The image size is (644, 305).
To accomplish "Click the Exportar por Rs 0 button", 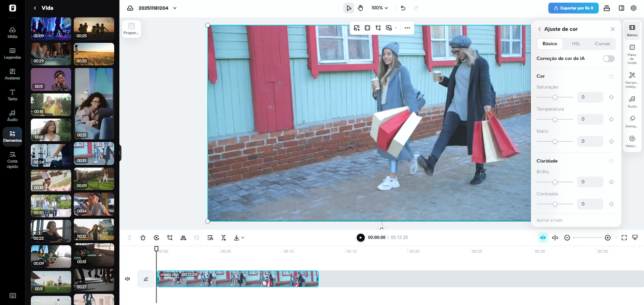I will pyautogui.click(x=573, y=8).
